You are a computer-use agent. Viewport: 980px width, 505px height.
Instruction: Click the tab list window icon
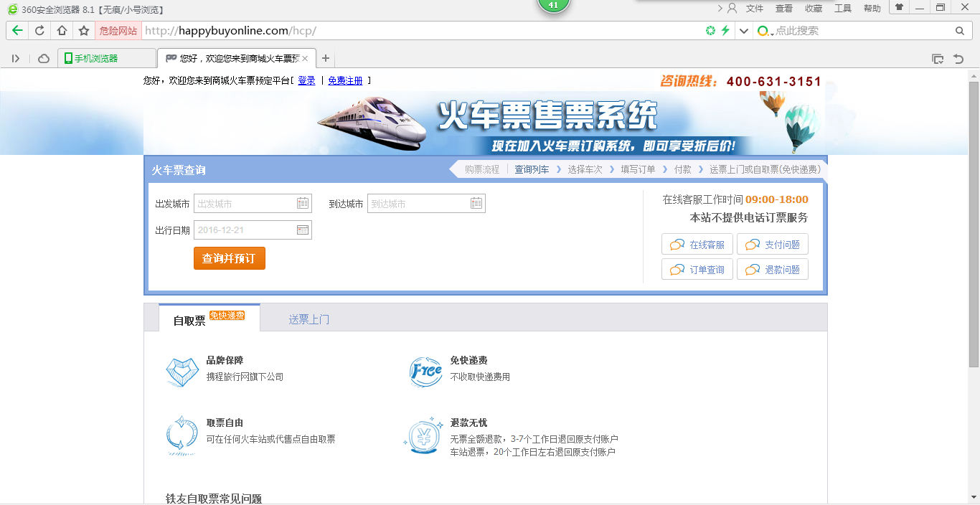tap(937, 59)
